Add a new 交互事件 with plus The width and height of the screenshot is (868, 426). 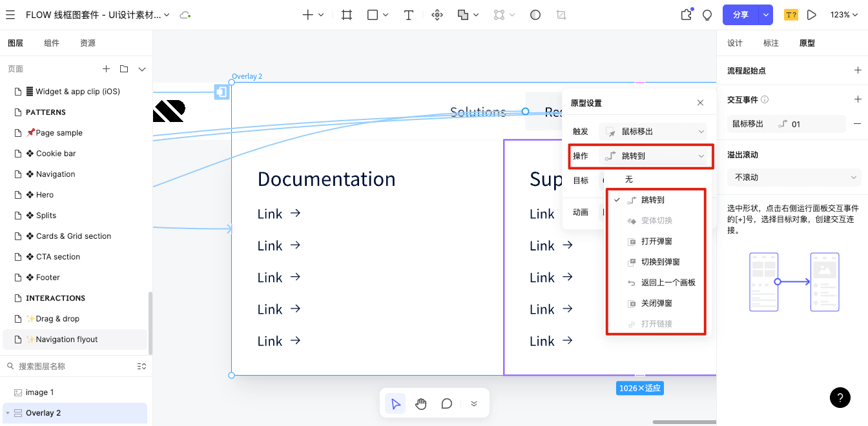[858, 99]
